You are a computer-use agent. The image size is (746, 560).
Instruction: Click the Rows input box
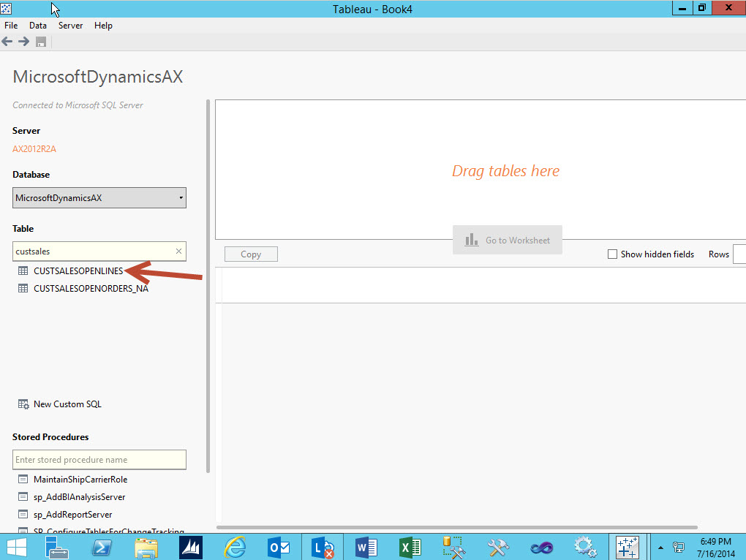tap(739, 254)
